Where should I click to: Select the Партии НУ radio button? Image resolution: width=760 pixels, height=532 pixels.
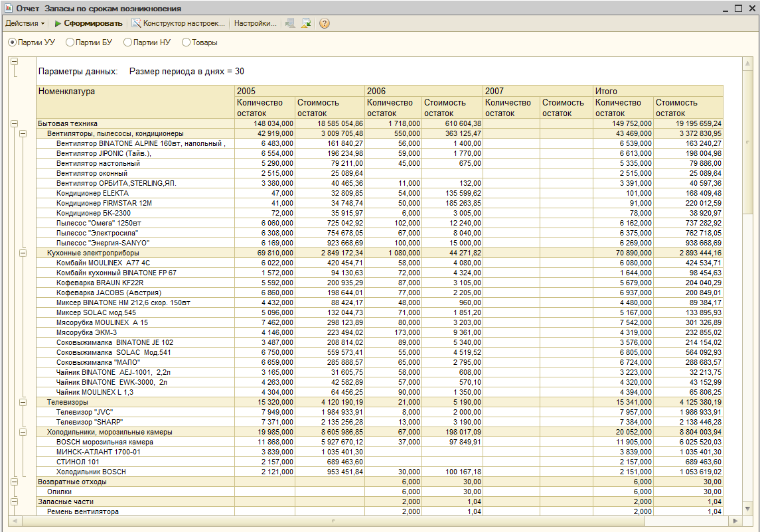tap(127, 42)
